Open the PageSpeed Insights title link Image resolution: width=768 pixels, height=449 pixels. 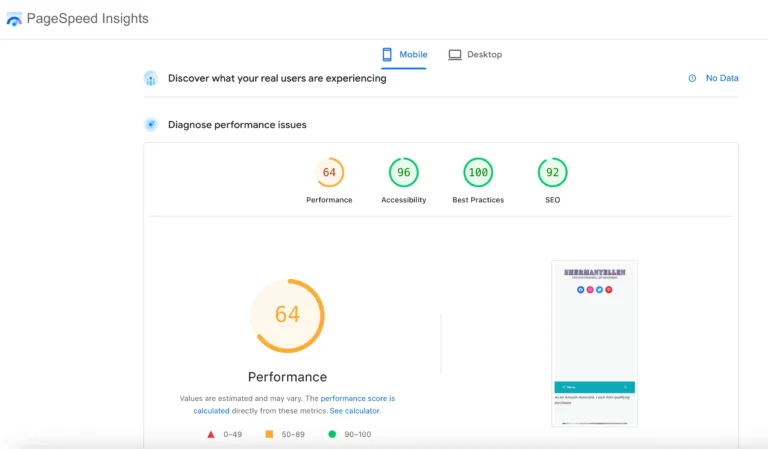[87, 19]
